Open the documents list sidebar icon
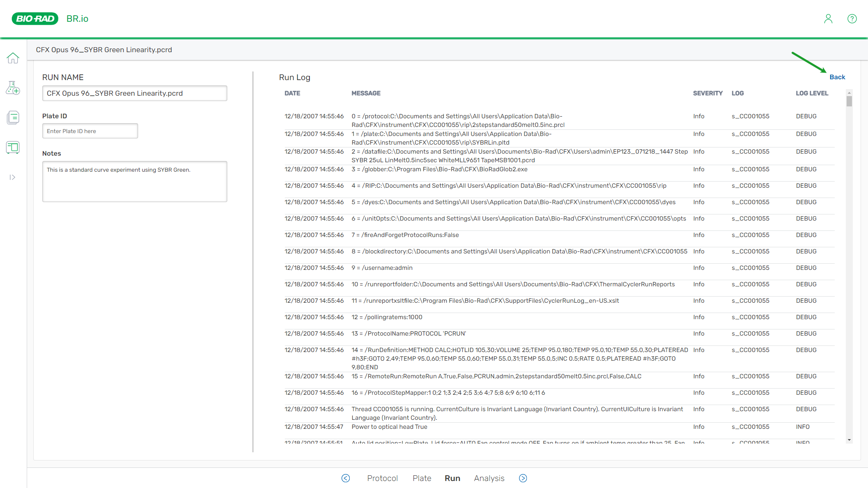 (13, 117)
